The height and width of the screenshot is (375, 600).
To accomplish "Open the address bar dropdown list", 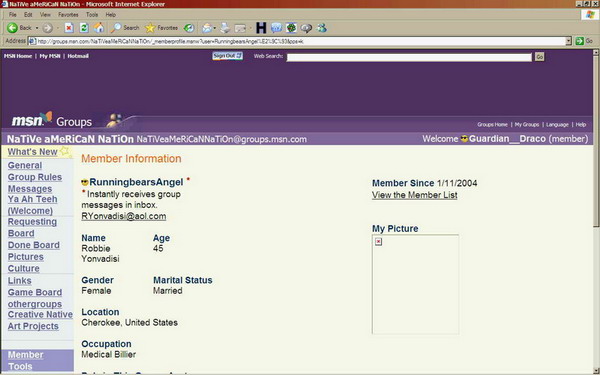I will (x=568, y=41).
